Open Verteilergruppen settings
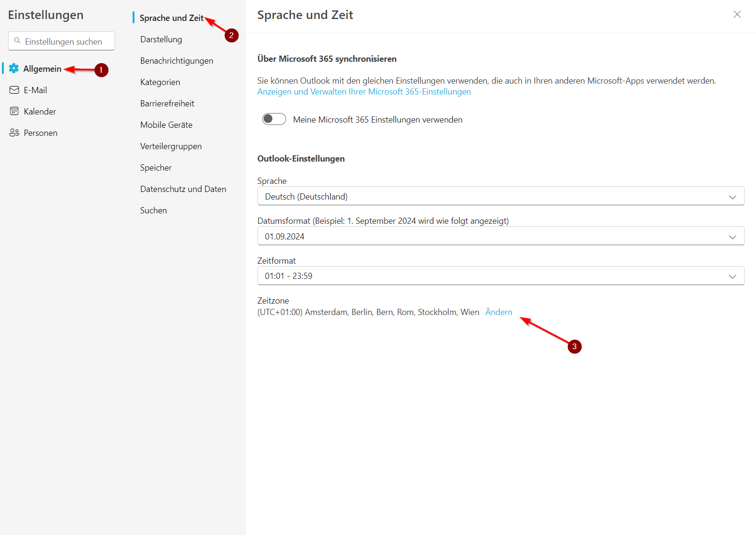 pyautogui.click(x=171, y=146)
